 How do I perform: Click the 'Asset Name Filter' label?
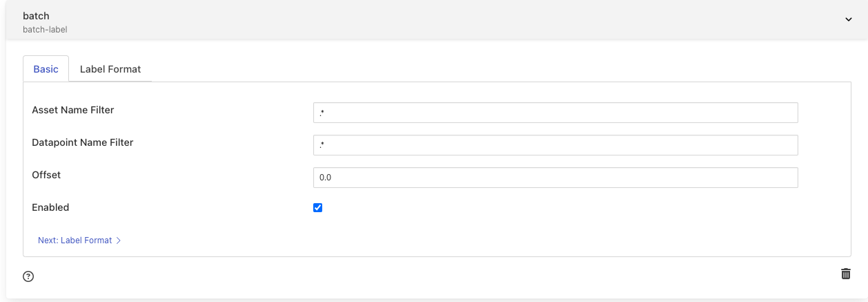click(73, 110)
